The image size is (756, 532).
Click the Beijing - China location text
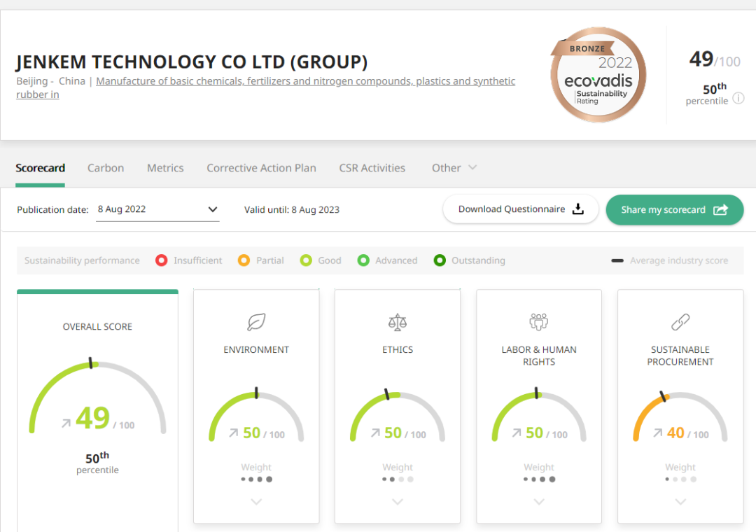tap(50, 81)
